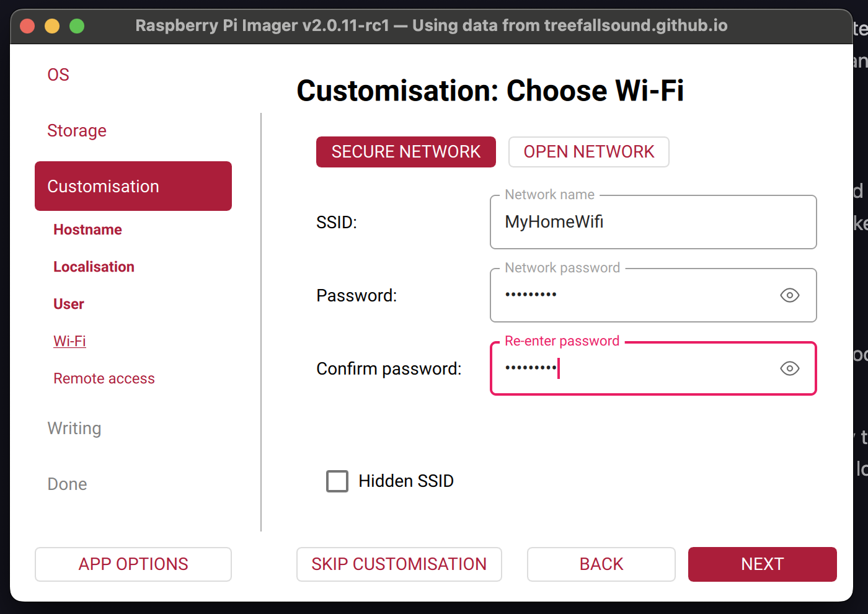Go back with the Back button
The image size is (868, 614).
[x=601, y=564]
